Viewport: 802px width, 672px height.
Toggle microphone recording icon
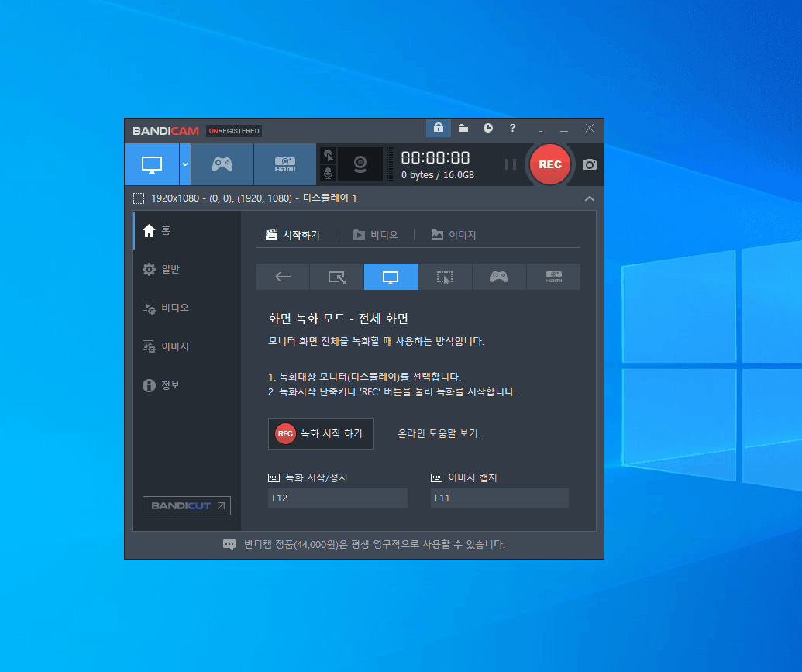pos(329,173)
